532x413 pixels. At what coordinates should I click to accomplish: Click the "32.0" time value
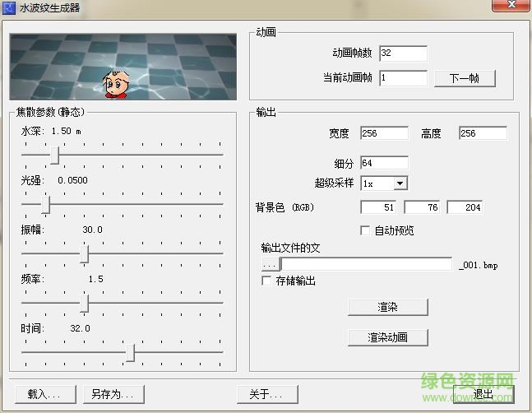80,328
